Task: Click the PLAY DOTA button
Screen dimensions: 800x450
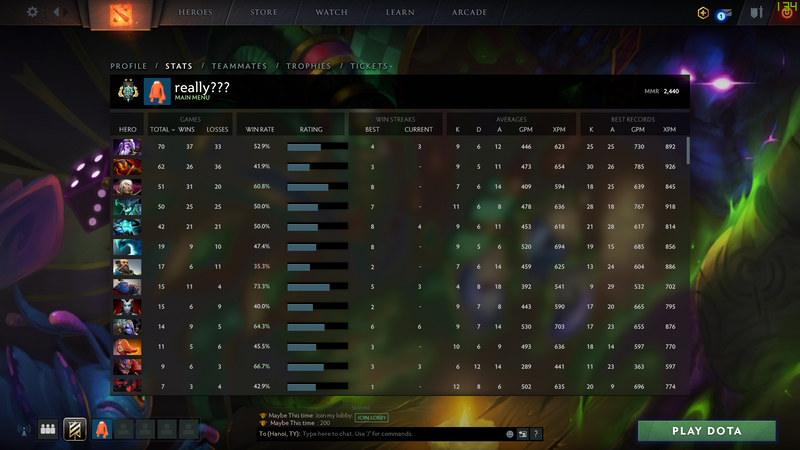Action: pyautogui.click(x=707, y=431)
